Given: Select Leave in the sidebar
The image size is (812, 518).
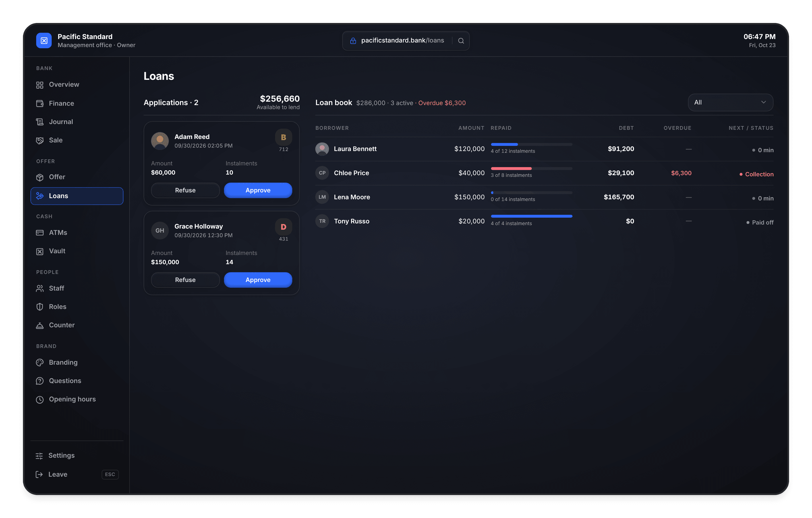Looking at the screenshot, I should (77, 474).
